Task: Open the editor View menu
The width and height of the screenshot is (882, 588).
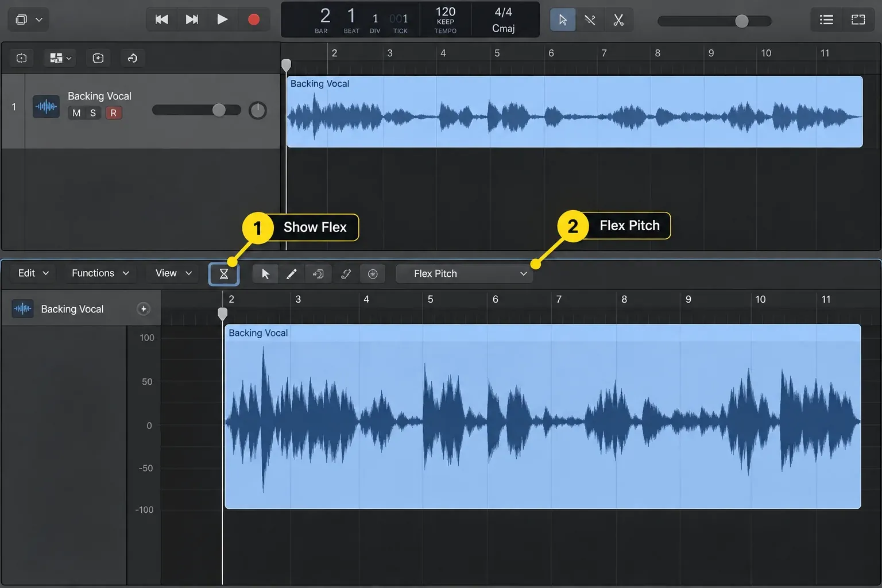Action: 173,273
